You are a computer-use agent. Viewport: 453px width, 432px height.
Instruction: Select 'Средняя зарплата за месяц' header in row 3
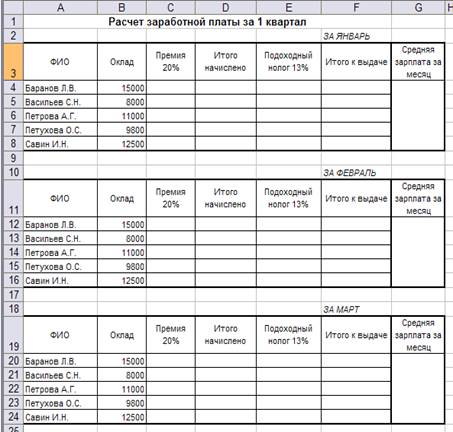pos(418,62)
